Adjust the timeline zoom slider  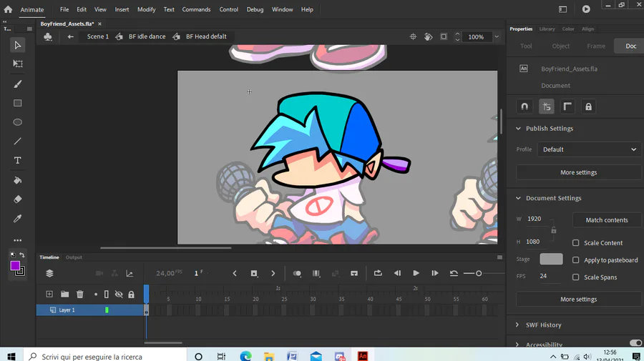pos(479,273)
